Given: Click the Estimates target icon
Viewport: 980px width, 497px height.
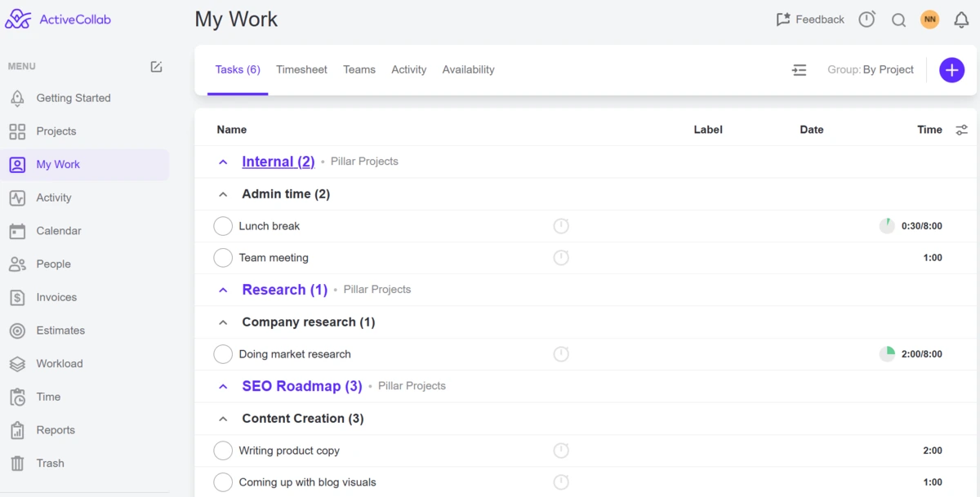Looking at the screenshot, I should point(17,331).
